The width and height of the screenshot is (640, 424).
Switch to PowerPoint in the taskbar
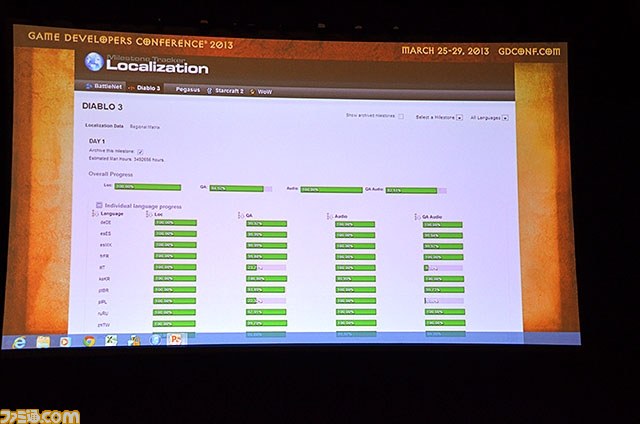176,339
